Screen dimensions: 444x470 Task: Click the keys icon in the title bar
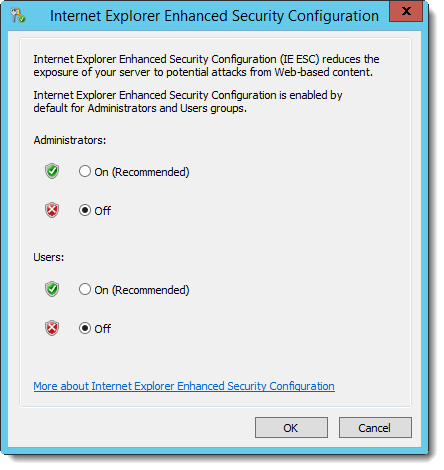click(x=17, y=15)
